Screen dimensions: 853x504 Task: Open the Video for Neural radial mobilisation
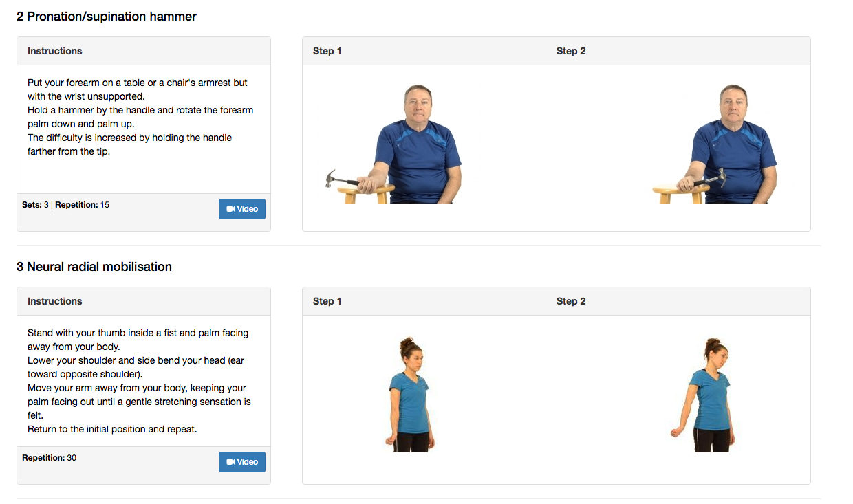pos(242,462)
